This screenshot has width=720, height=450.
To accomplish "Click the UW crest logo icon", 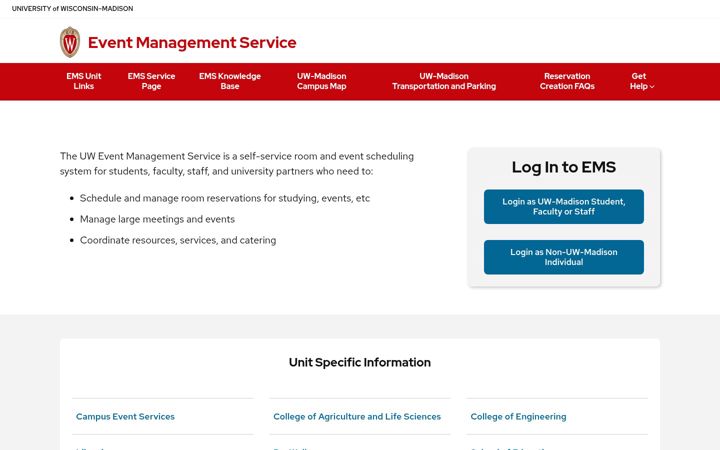I will [x=70, y=42].
